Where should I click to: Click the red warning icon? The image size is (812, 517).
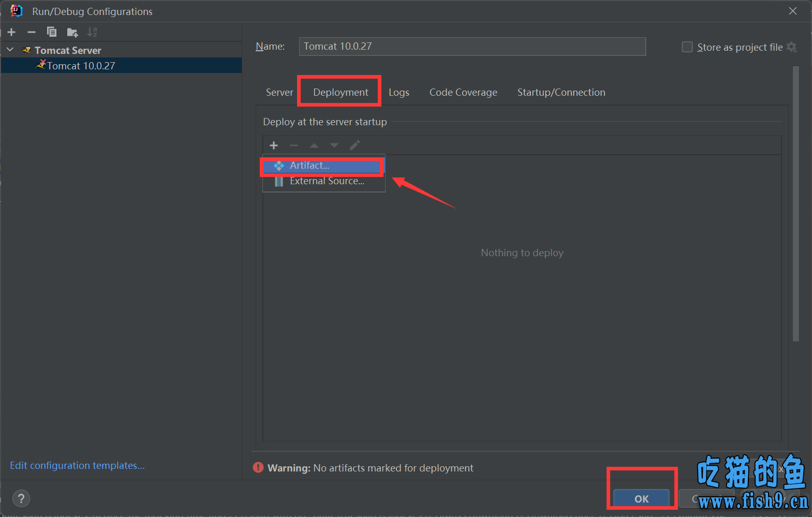pos(258,467)
